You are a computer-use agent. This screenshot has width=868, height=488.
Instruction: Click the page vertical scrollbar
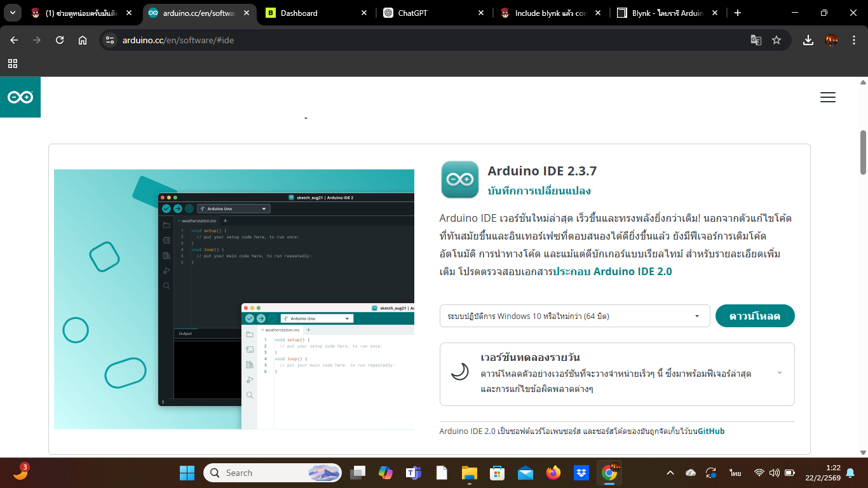(x=863, y=152)
